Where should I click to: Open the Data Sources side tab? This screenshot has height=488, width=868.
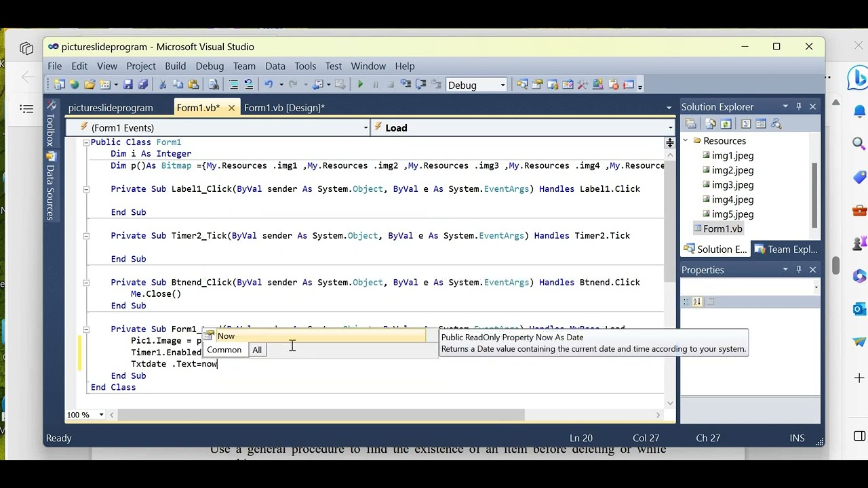[x=50, y=187]
